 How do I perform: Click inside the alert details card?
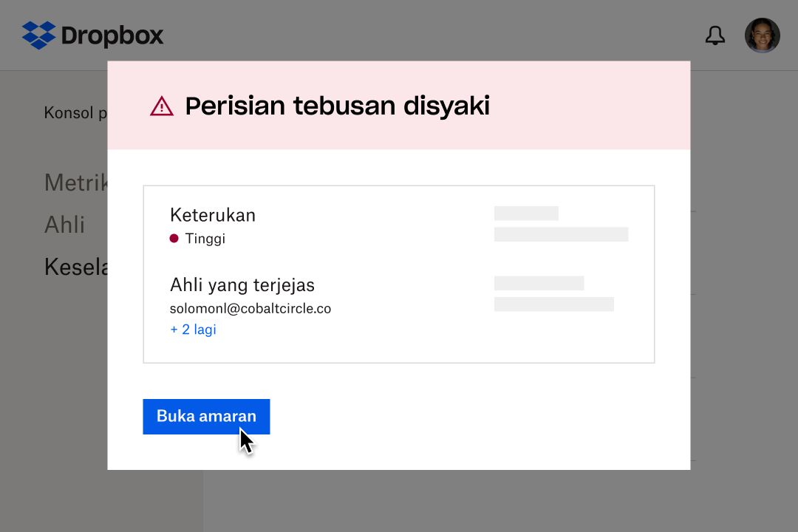[399, 273]
